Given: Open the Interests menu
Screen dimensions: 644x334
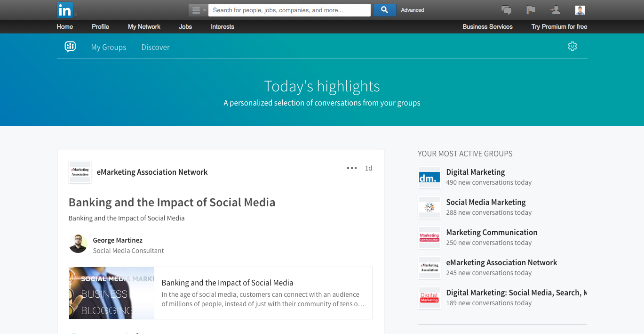Looking at the screenshot, I should [223, 26].
